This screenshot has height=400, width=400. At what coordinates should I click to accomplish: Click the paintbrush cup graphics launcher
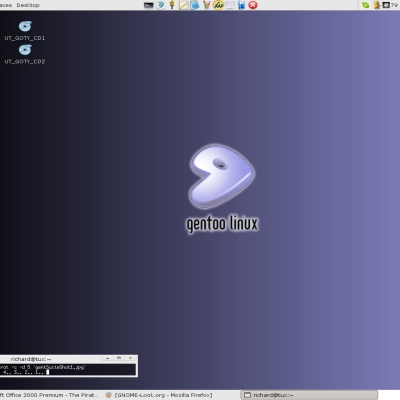pyautogui.click(x=206, y=5)
